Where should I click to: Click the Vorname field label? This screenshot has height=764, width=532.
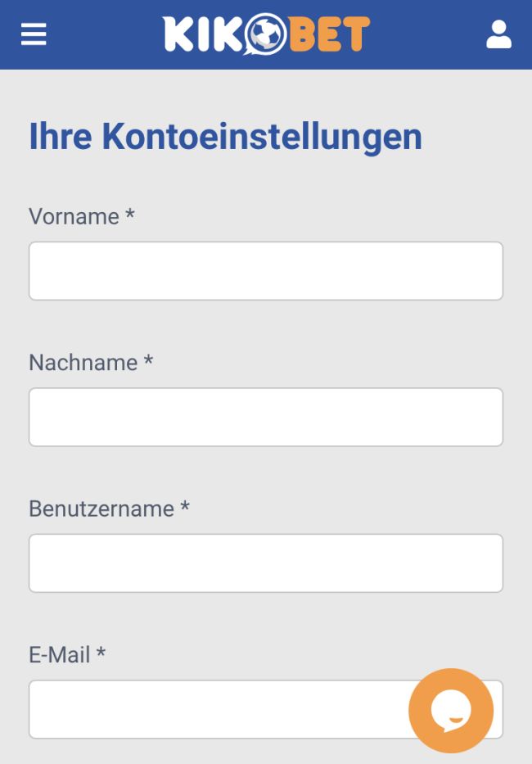pyautogui.click(x=74, y=216)
